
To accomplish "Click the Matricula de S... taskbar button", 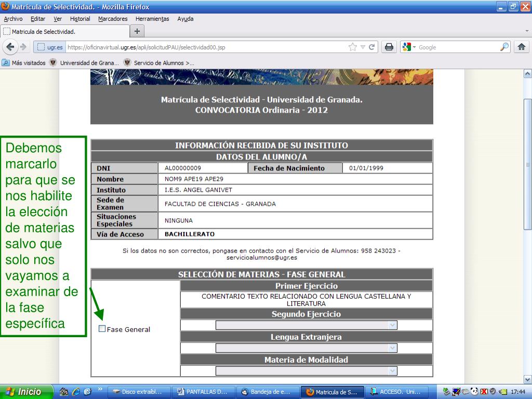I will coord(332,392).
